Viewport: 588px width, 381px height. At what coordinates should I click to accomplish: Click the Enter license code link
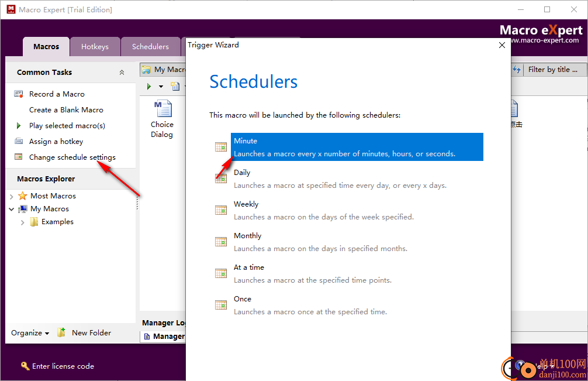pyautogui.click(x=63, y=366)
